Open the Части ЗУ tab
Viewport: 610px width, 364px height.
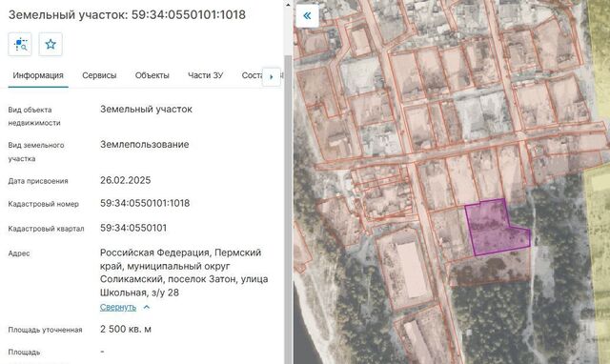click(x=206, y=75)
